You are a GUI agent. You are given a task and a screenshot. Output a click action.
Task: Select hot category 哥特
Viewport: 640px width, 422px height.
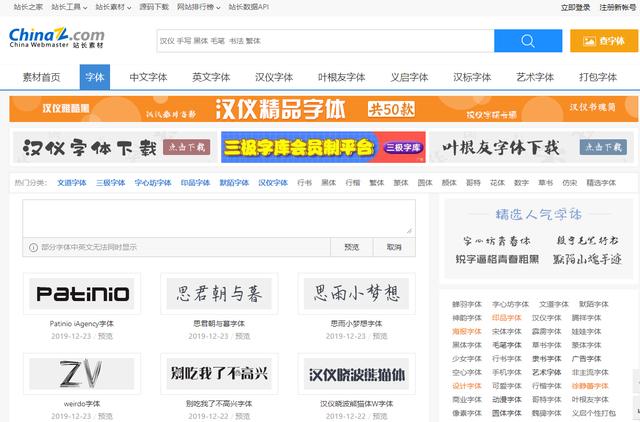tap(473, 183)
